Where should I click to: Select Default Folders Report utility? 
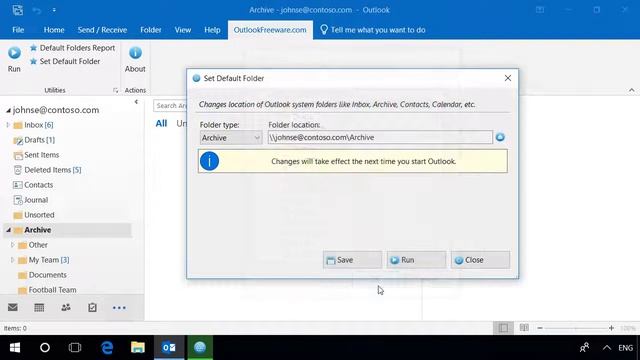[73, 48]
